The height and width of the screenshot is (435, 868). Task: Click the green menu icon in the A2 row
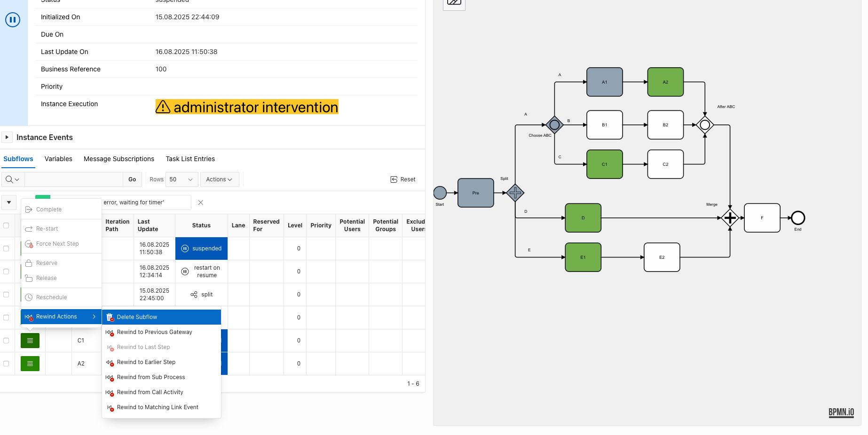click(x=30, y=364)
